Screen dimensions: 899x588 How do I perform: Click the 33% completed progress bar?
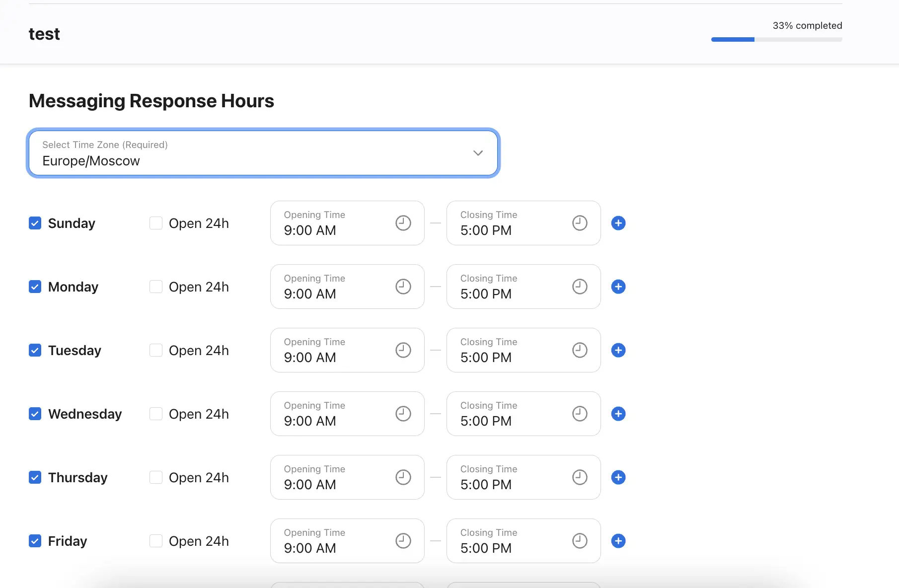click(776, 39)
